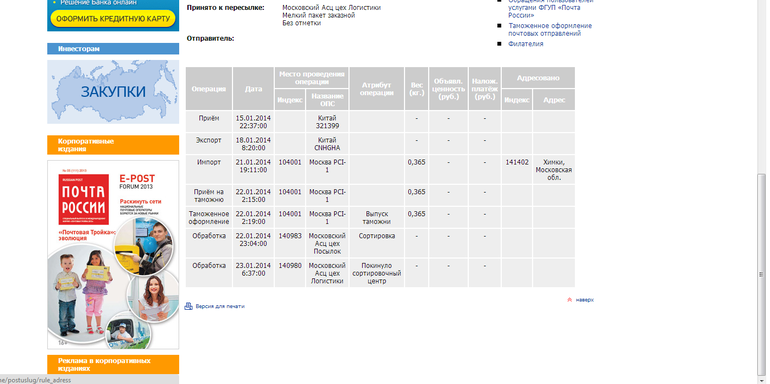Click the Сортировка attribute cell
770x384 pixels.
coord(377,243)
